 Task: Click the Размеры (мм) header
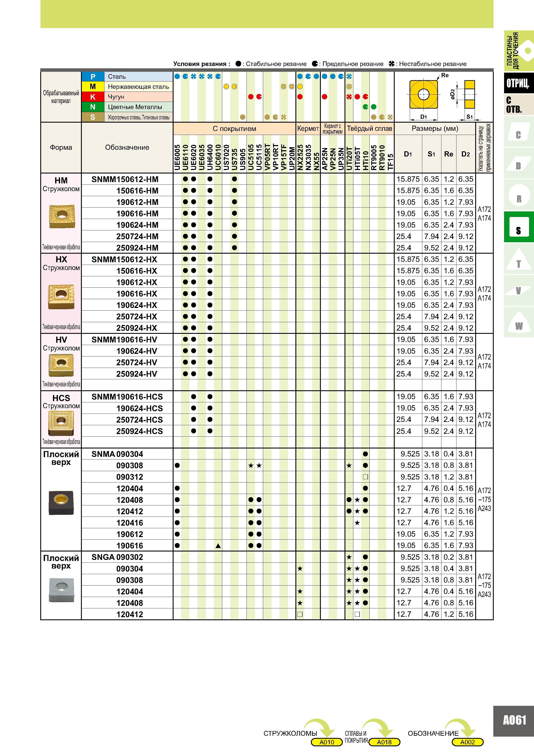[x=435, y=128]
